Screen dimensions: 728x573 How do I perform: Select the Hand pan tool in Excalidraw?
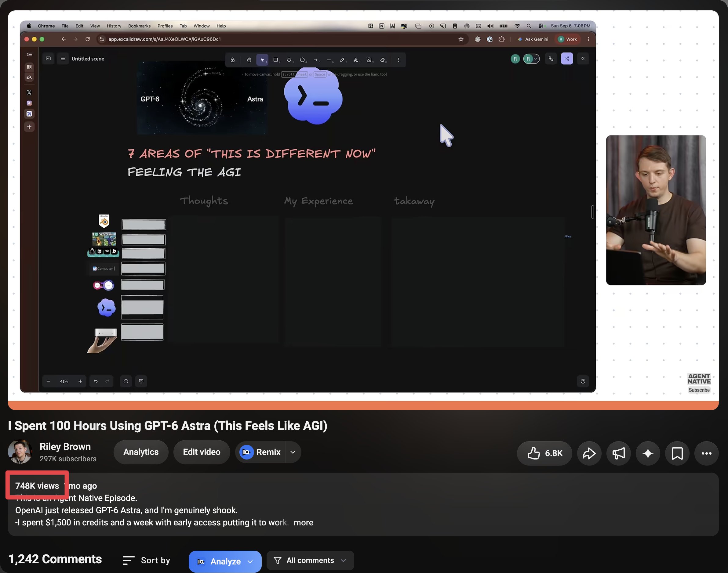click(249, 60)
